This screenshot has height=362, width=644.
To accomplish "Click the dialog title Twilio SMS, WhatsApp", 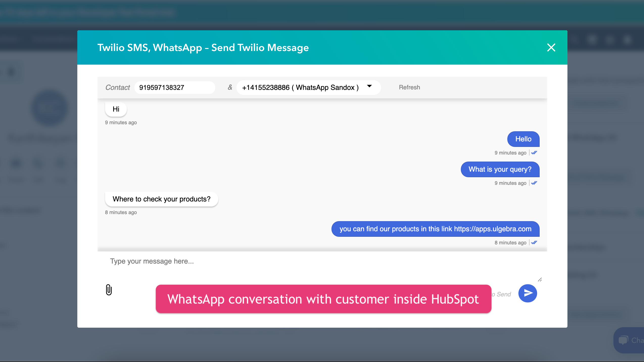I will (203, 47).
